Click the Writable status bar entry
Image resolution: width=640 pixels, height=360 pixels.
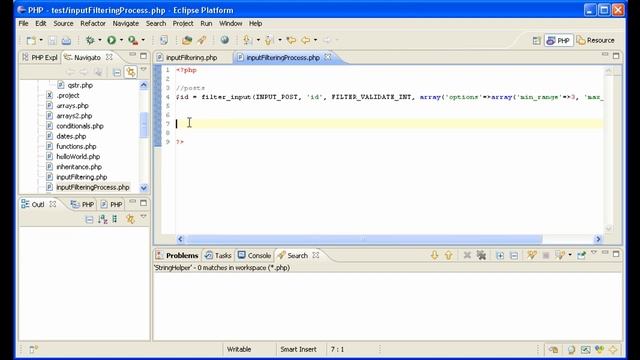point(239,349)
